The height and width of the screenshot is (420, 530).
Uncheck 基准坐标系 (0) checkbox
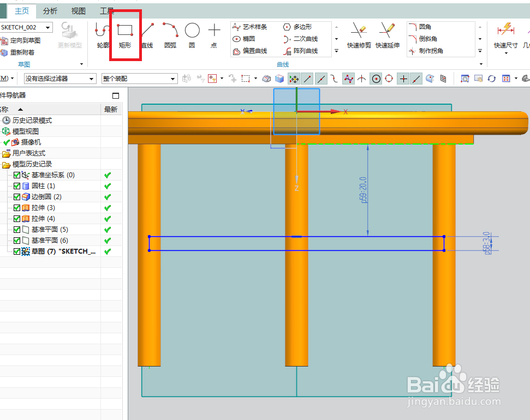[17, 175]
